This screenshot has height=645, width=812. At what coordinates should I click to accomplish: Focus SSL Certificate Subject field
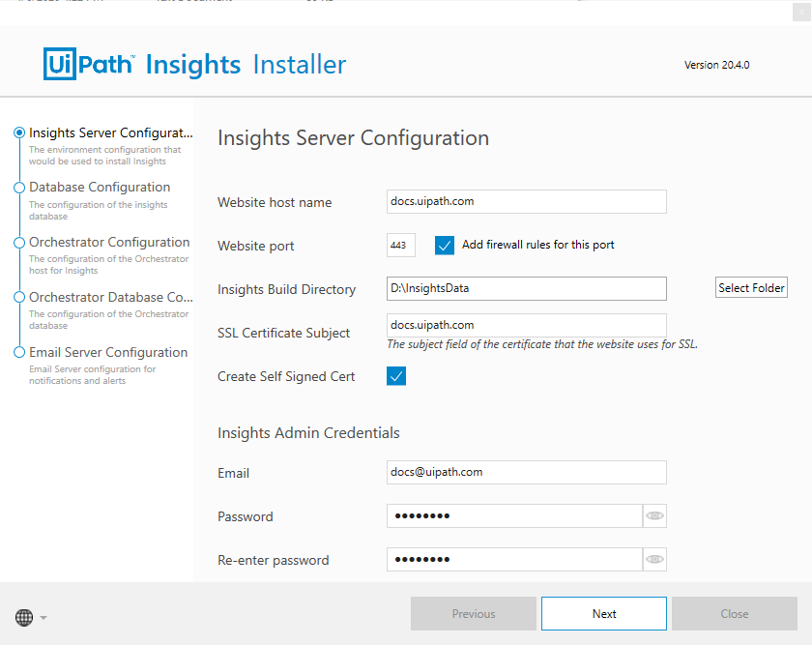[x=526, y=325]
